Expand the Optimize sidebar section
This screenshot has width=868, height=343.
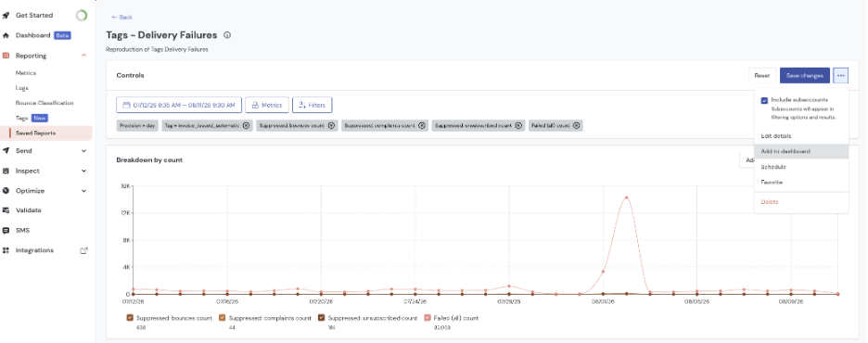click(83, 191)
